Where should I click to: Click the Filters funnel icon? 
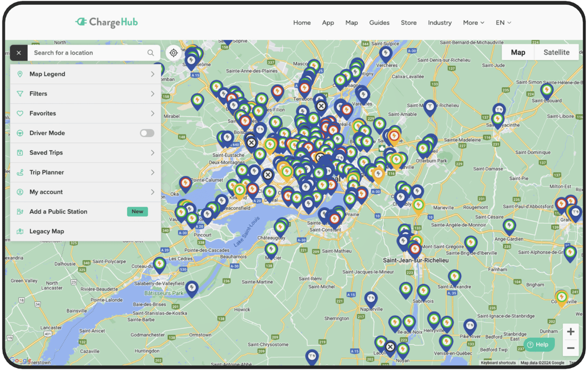point(20,94)
